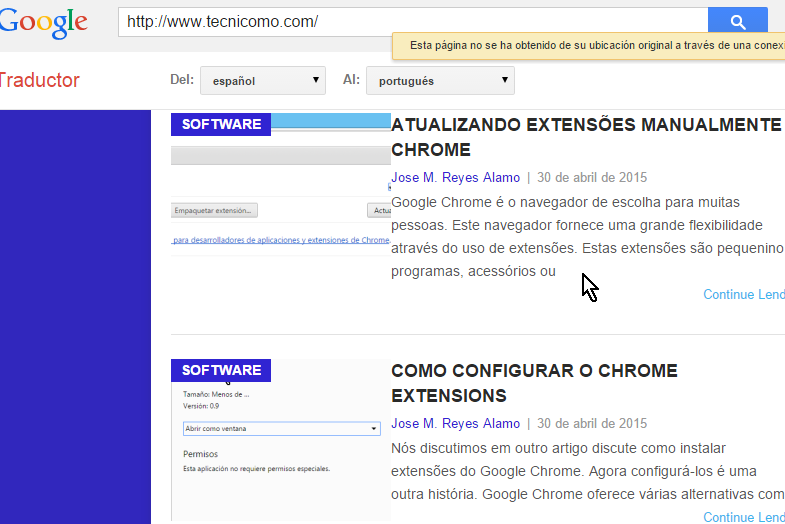
Task: Click Continue Lendo link of second article
Action: tap(744, 517)
